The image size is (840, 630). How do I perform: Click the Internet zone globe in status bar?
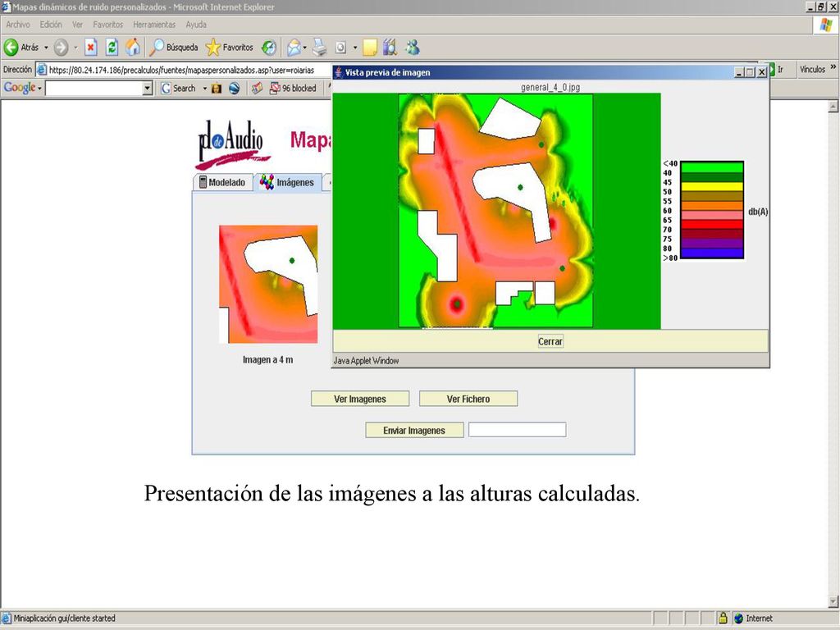click(739, 619)
